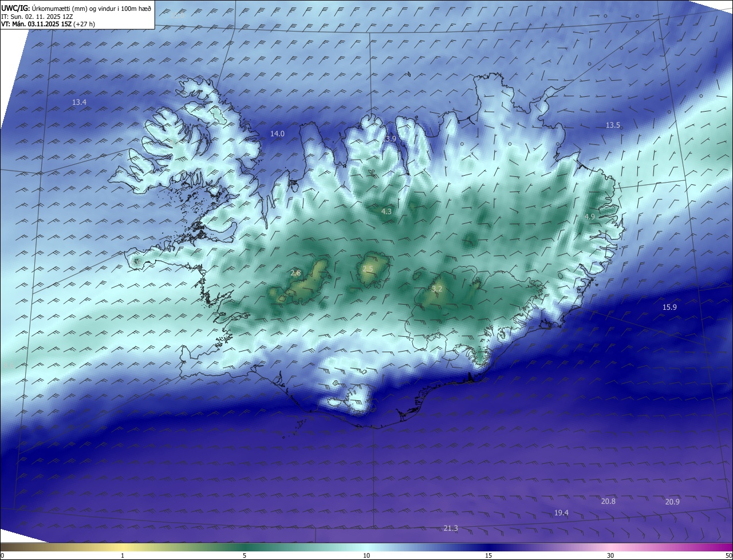Click colour scale tick label 10
Screen dimensions: 733x560
366,555
